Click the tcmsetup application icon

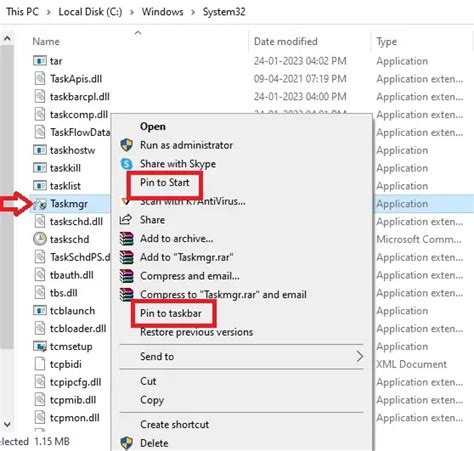[x=40, y=346]
